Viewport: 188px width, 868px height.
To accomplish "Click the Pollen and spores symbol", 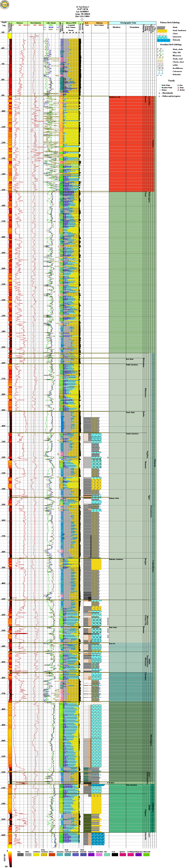I will click(159, 96).
